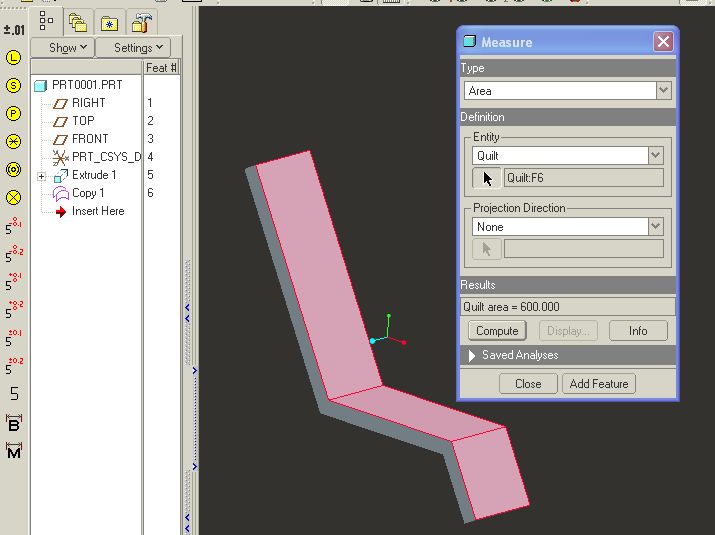Open the Settings dropdown menu
This screenshot has height=535, width=715.
point(133,47)
